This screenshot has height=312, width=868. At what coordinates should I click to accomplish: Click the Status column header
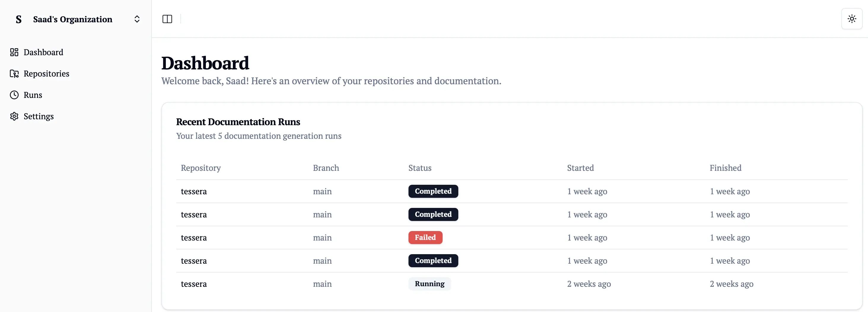pyautogui.click(x=419, y=168)
